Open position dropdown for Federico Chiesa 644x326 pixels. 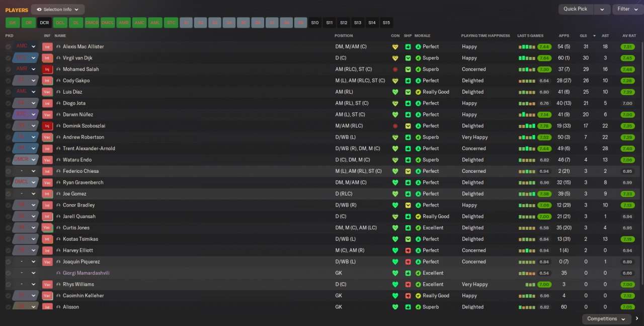click(x=34, y=171)
